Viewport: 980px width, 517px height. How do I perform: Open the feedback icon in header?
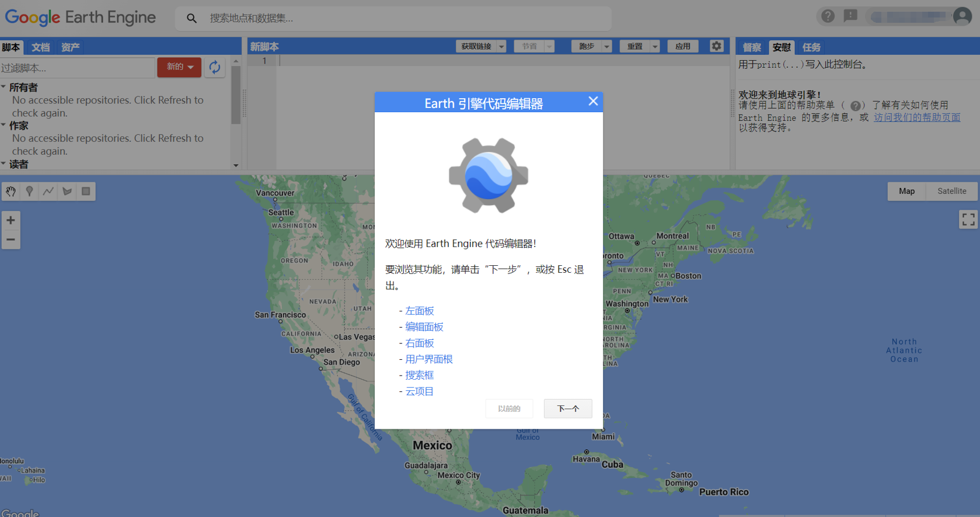coord(850,16)
